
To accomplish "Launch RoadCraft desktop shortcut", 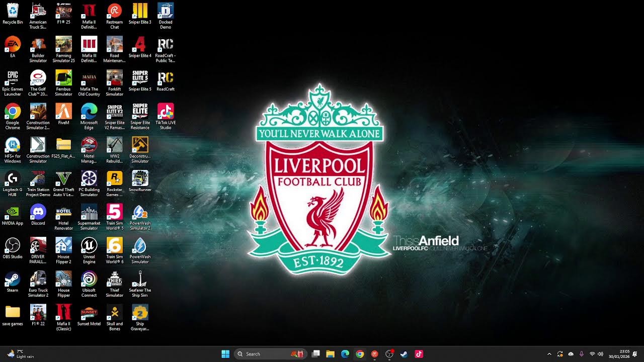I will pos(166,81).
